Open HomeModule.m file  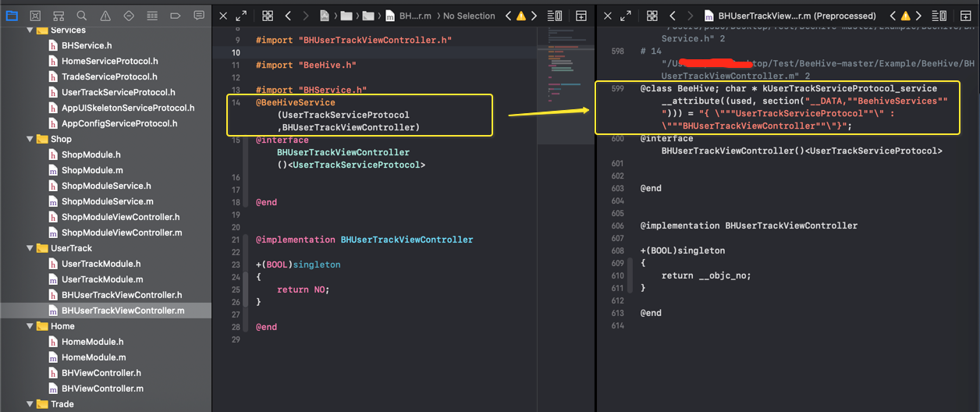click(x=94, y=357)
